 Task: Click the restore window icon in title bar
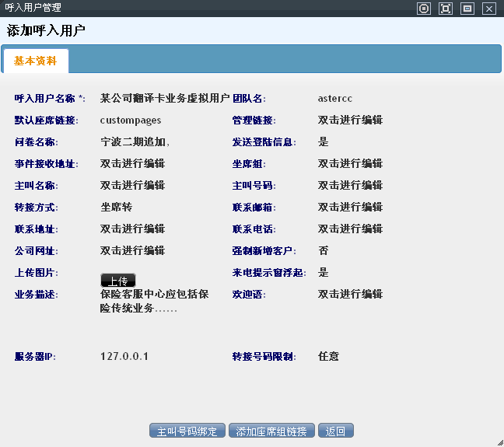pos(467,9)
